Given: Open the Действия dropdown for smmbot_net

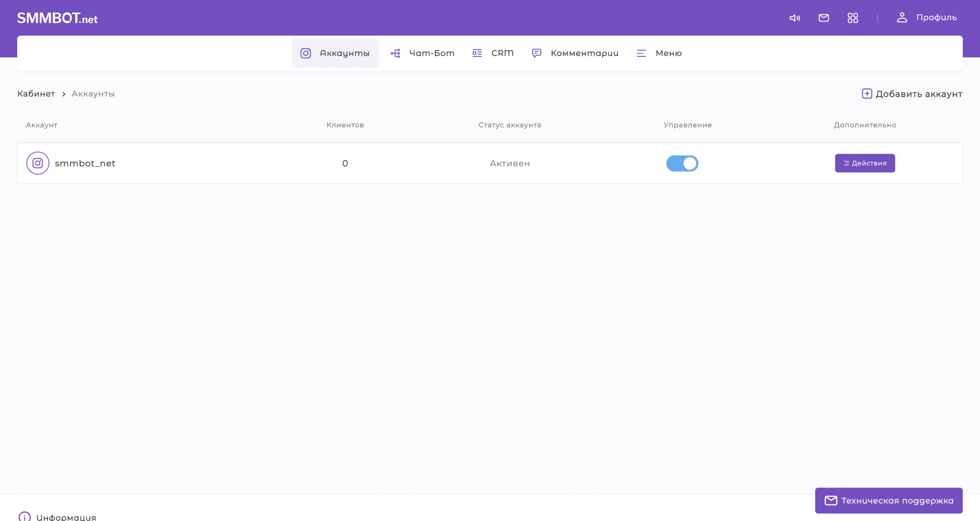Looking at the screenshot, I should 864,163.
